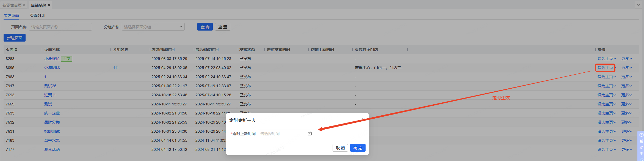Viewport: 644px width, 161px height.
Task: Open 设为主页 dropdown for 赣邮测试 row
Action: click(x=607, y=131)
